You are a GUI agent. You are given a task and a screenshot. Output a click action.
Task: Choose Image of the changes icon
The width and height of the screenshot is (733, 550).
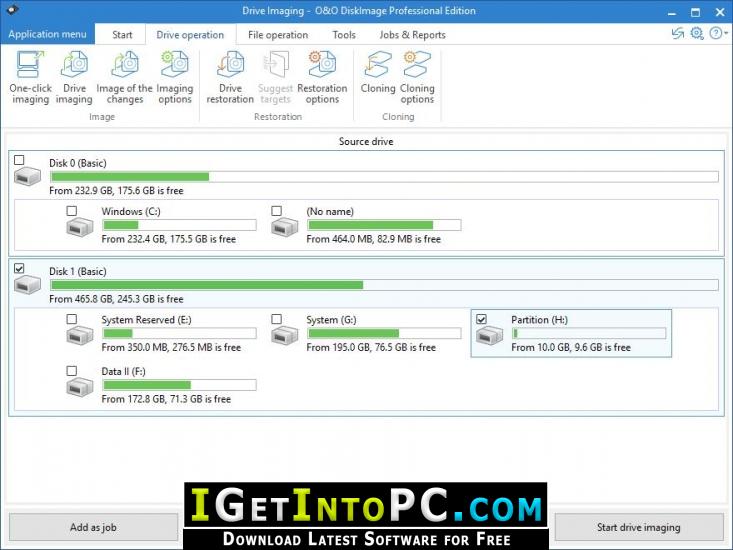[124, 78]
